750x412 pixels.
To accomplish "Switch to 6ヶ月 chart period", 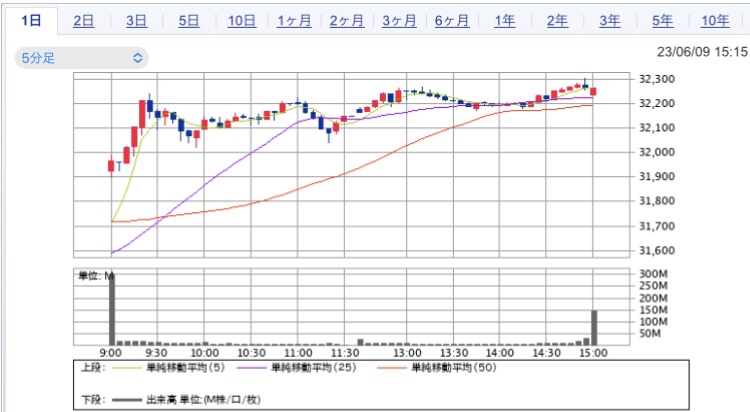I will (x=452, y=21).
